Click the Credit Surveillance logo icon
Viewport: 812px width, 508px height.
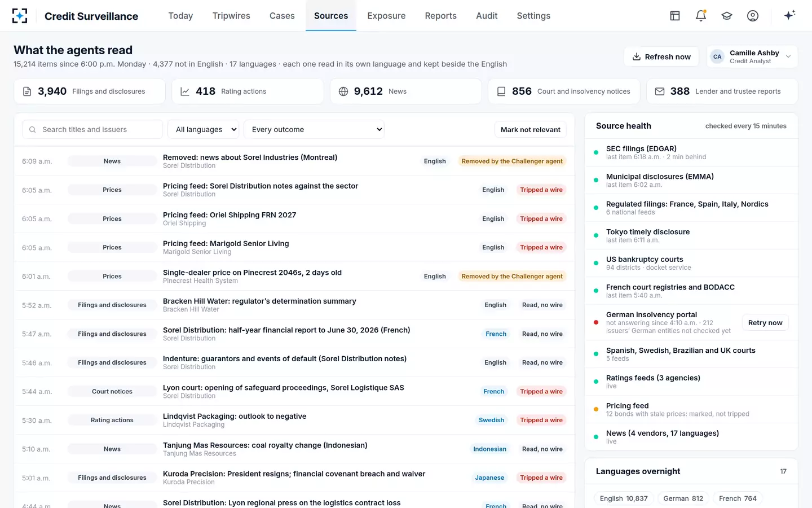pos(20,16)
